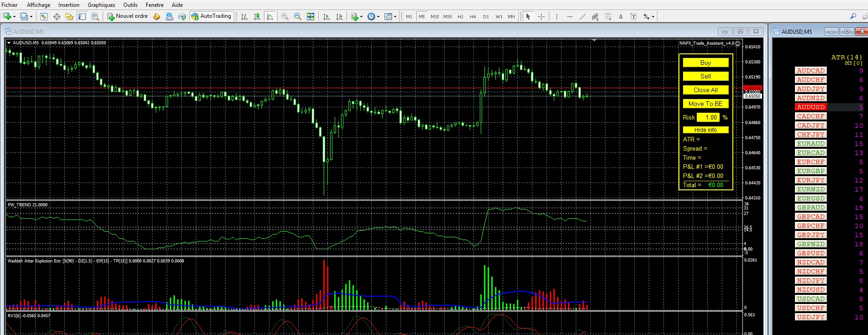The height and width of the screenshot is (335, 868).
Task: Draw an equidistant channel
Action: (595, 16)
